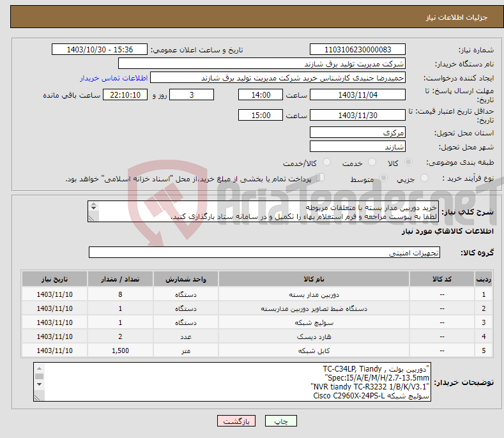Select the هارد دیسک item cell
504x438 pixels.
coord(314,336)
